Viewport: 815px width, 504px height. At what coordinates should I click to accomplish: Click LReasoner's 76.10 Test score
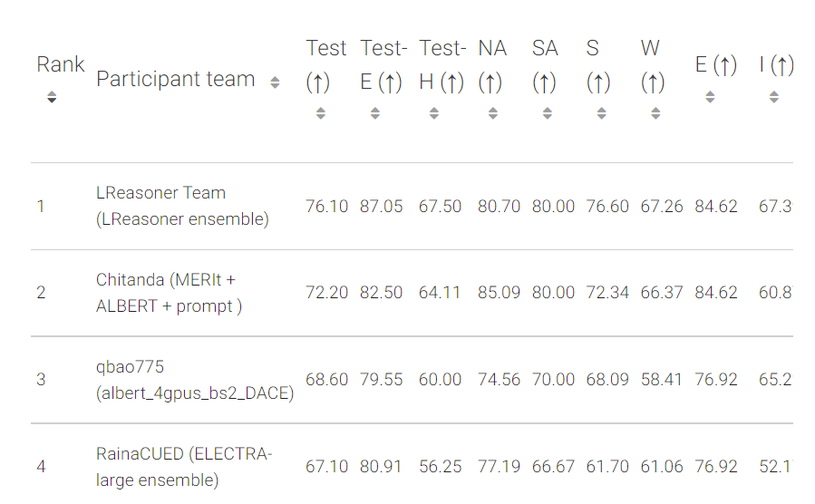(x=326, y=207)
